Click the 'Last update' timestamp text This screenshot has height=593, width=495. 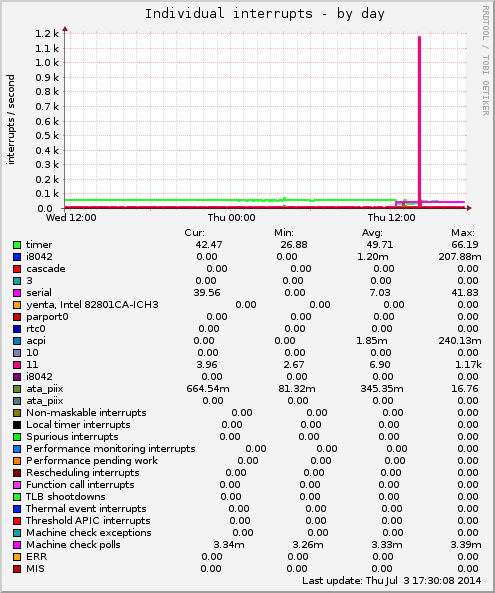391,581
